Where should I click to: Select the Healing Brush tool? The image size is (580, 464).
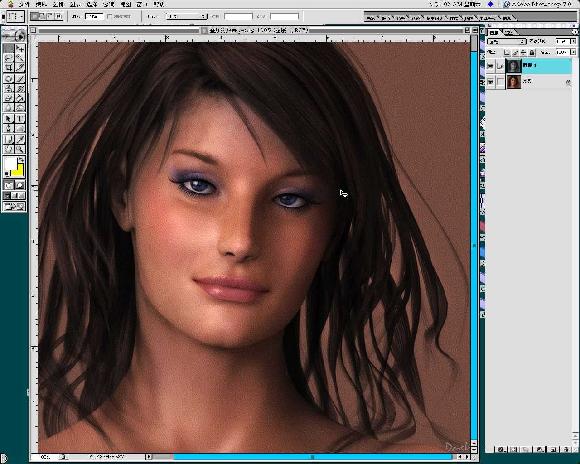click(8, 79)
